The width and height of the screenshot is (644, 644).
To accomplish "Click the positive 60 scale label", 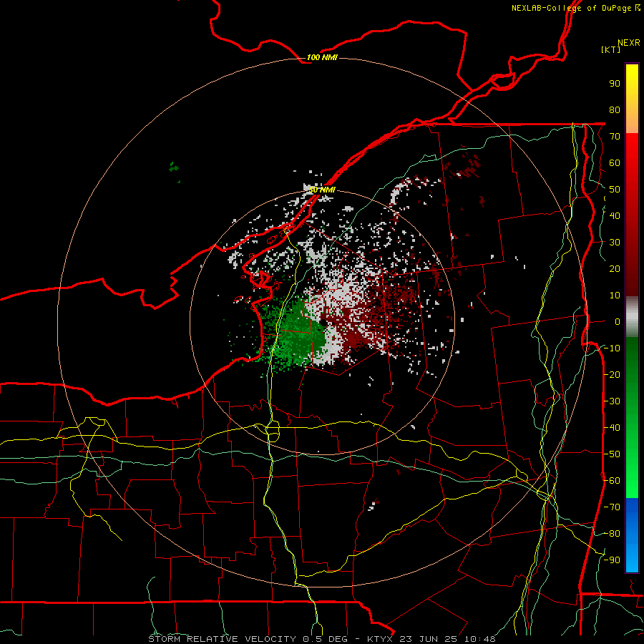I will pos(615,163).
